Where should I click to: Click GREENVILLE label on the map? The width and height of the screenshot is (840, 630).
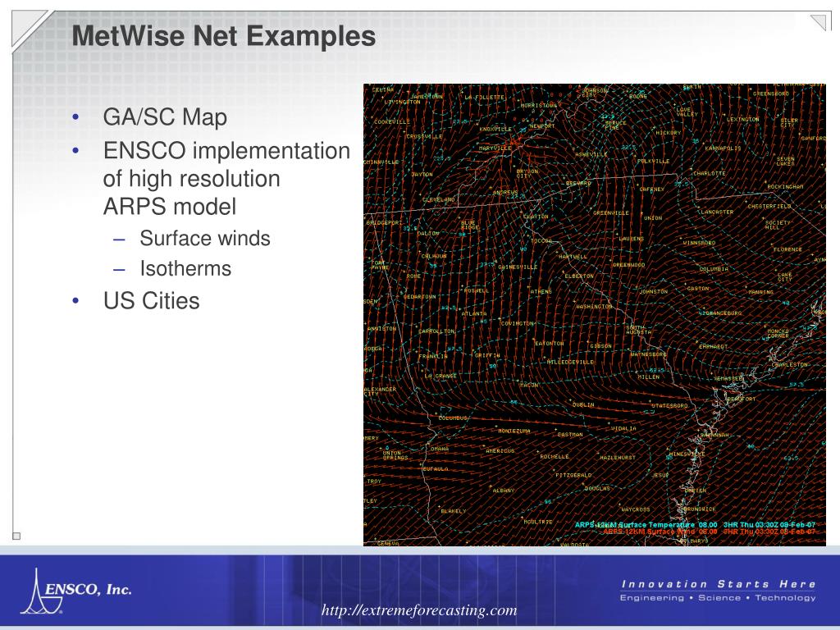610,212
